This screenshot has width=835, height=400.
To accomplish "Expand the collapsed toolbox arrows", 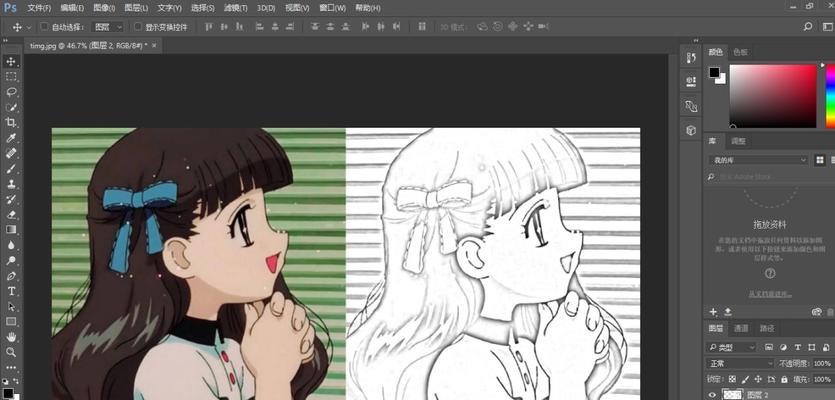I will tap(5, 40).
